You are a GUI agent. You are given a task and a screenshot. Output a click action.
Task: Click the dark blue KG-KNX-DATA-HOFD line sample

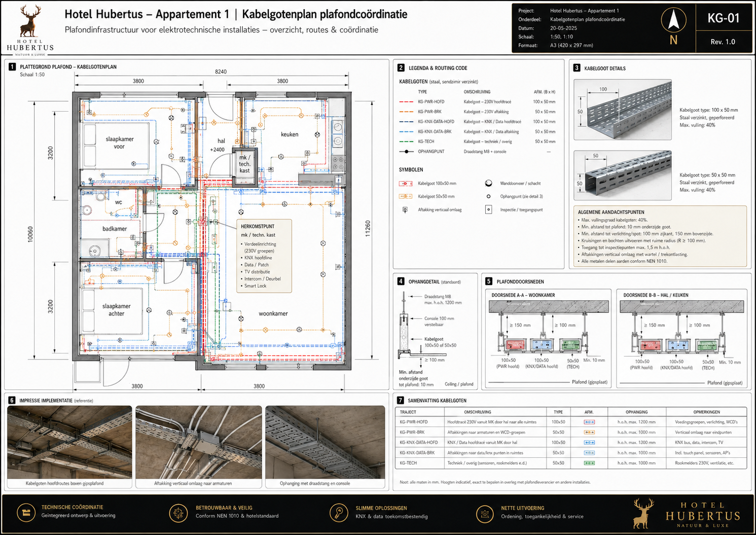(x=406, y=122)
